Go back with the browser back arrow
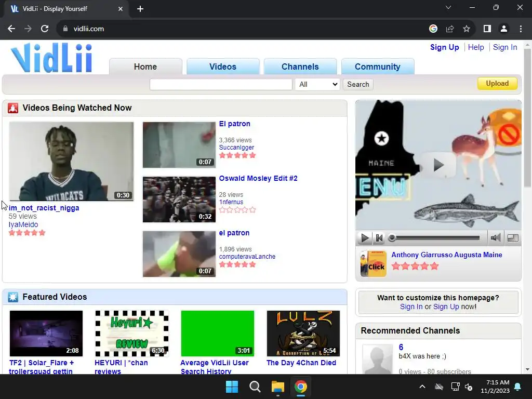Image resolution: width=532 pixels, height=399 pixels. point(11,29)
